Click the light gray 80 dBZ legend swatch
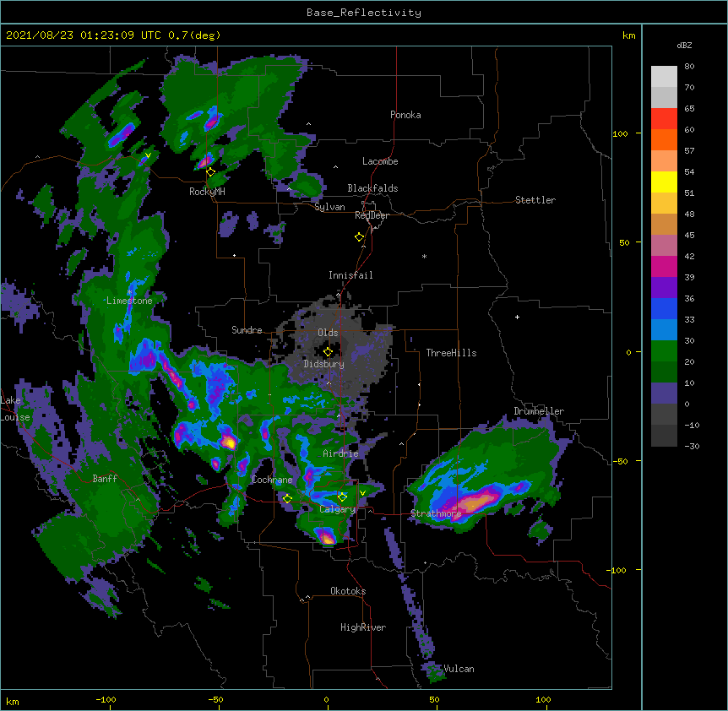Image resolution: width=728 pixels, height=711 pixels. coord(664,77)
